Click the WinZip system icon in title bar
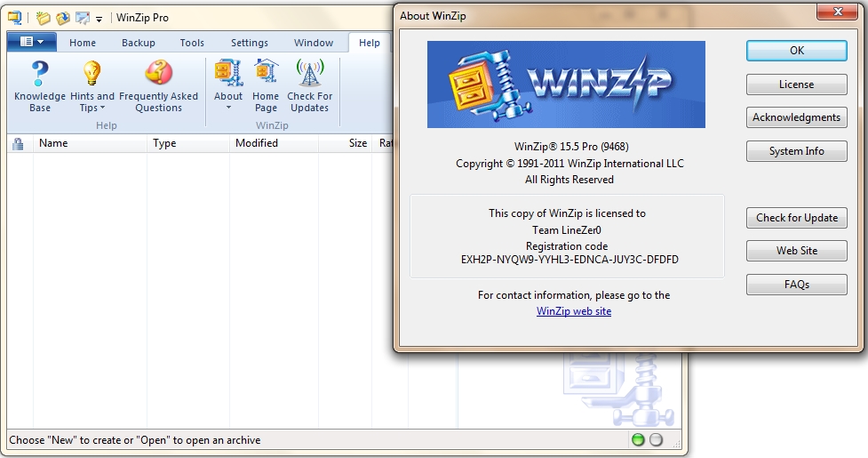 click(x=14, y=18)
